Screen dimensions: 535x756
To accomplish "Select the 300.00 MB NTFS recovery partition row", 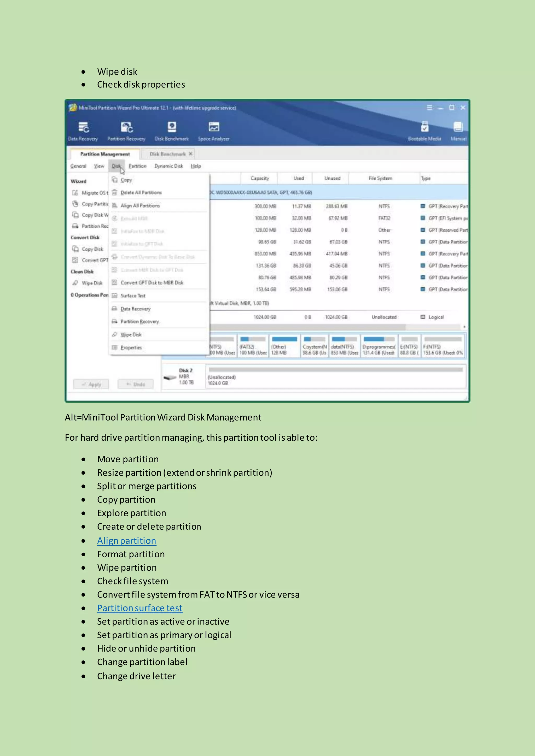I will click(339, 206).
